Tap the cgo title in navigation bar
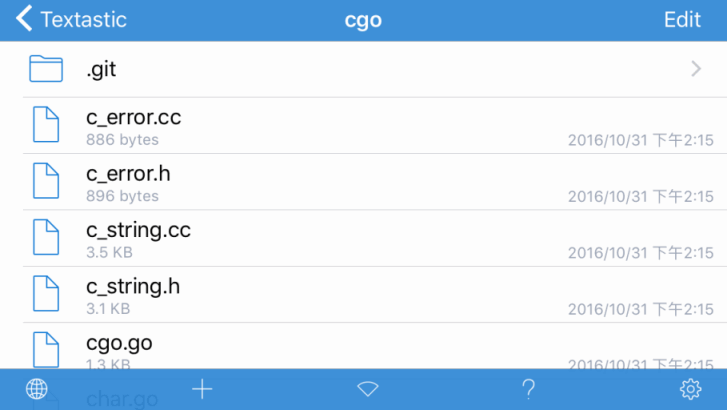Viewport: 727px width, 410px height. click(363, 20)
